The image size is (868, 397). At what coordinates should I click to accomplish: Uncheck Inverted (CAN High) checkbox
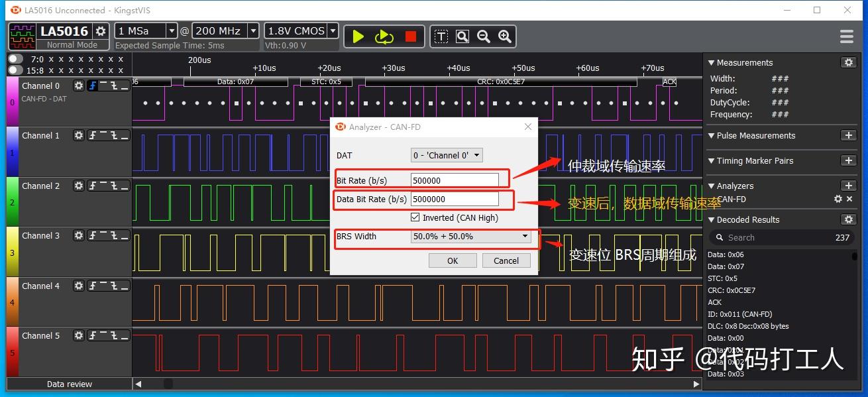click(415, 217)
